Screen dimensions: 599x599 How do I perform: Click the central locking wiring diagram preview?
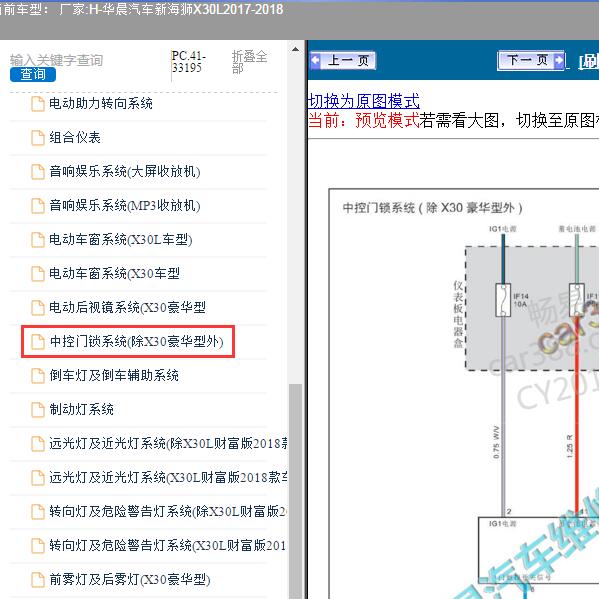tap(464, 393)
